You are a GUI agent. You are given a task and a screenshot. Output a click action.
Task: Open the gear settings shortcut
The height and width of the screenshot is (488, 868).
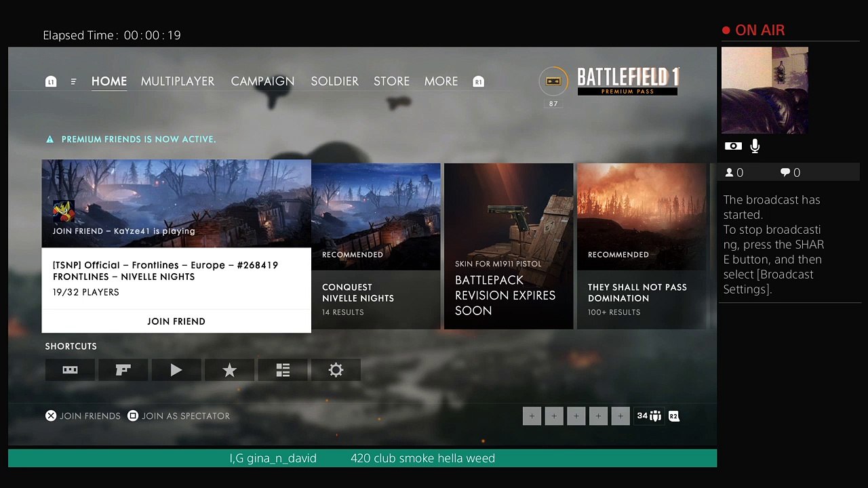pos(336,370)
